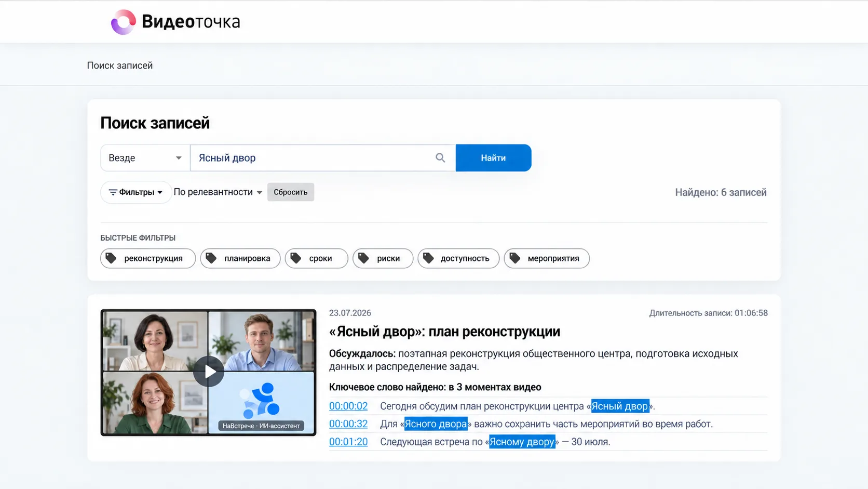Click the Длительность записи: 01:06:58 text

(x=708, y=313)
